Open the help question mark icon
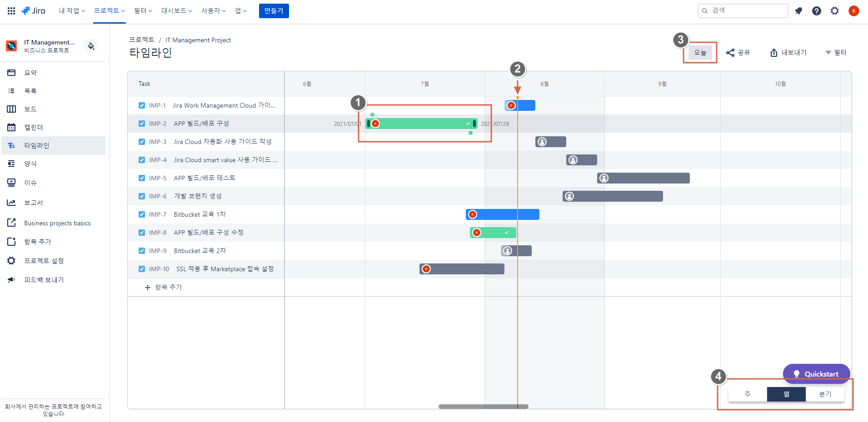The height and width of the screenshot is (422, 868). tap(817, 11)
